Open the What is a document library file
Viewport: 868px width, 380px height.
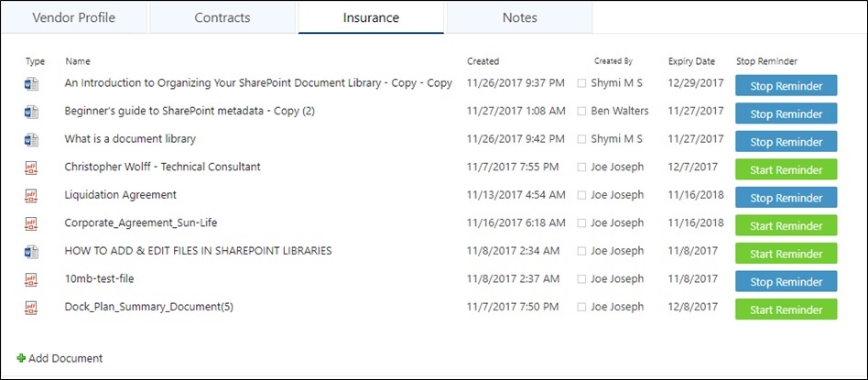click(x=130, y=139)
